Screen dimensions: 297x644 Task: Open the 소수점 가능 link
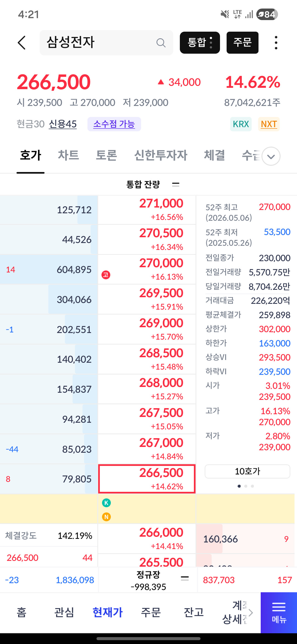pos(114,124)
